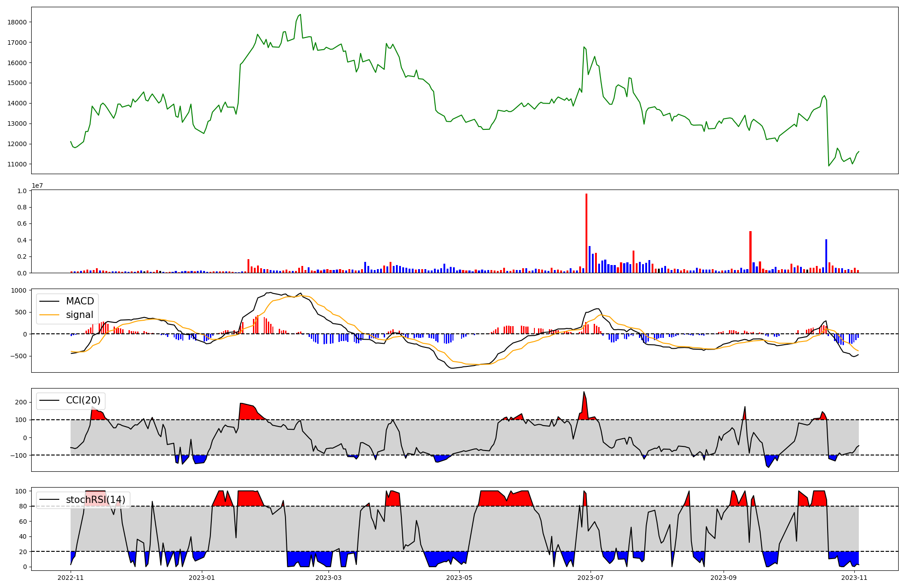Screen dimensions: 905x588
Task: Click the CCI peak above 200
Action: (x=584, y=392)
